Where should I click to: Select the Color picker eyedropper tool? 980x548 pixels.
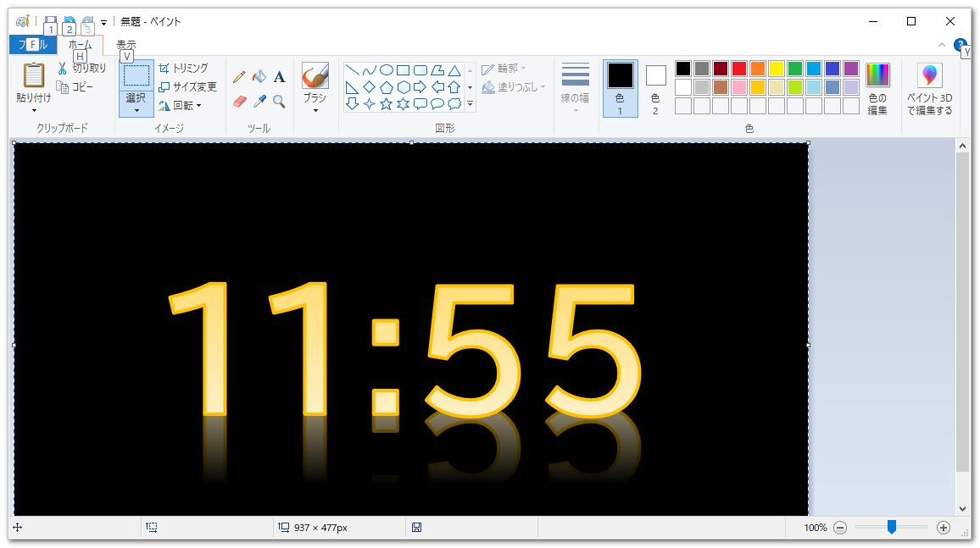259,102
